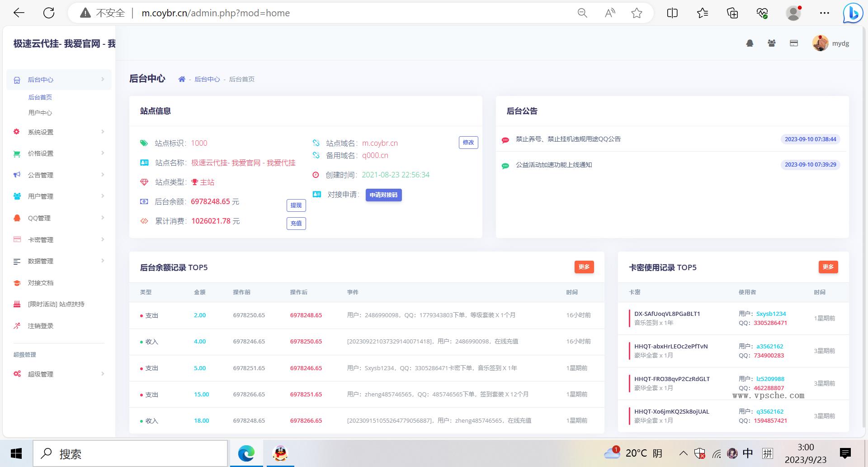This screenshot has width=868, height=467.
Task: Open 更多 for 卡密使用记录 TOP5
Action: 828,267
